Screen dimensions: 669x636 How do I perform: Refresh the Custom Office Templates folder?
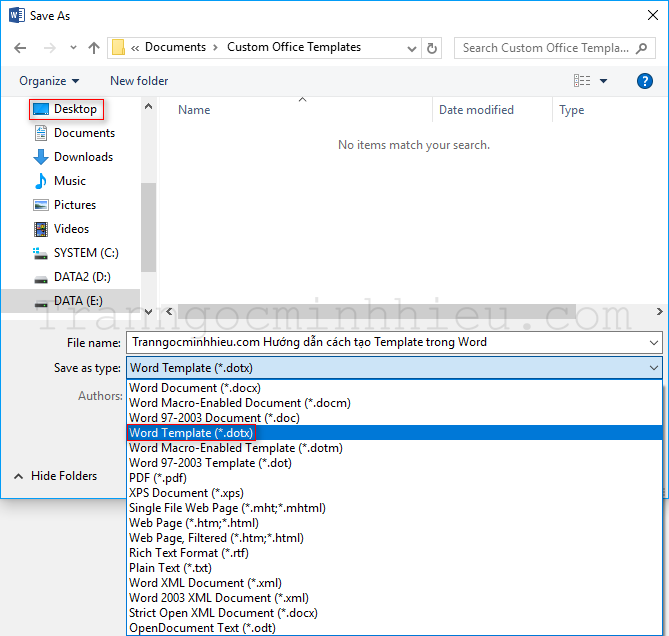(x=432, y=48)
